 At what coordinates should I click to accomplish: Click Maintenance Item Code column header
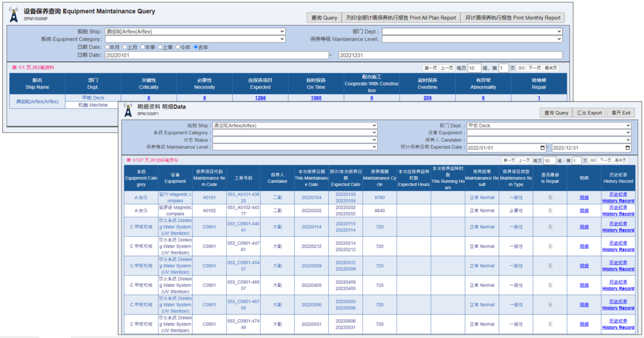(209, 178)
